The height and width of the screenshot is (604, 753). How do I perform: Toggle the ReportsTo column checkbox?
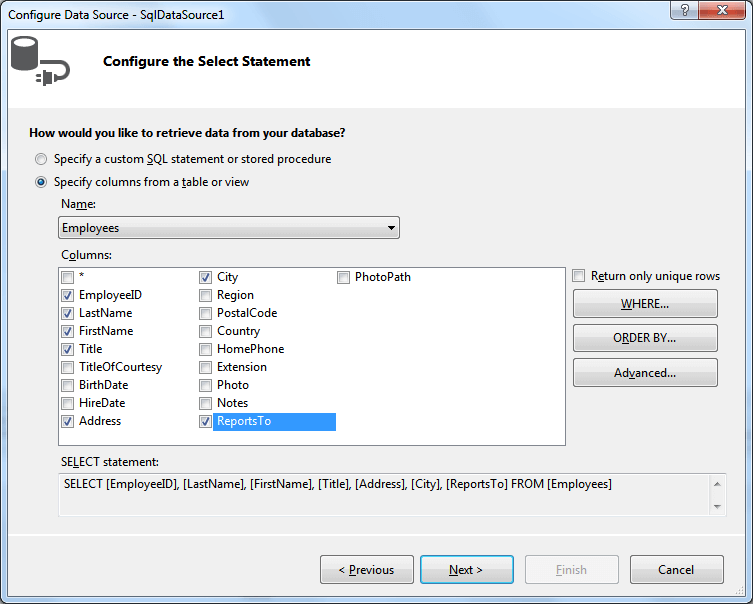pos(205,422)
